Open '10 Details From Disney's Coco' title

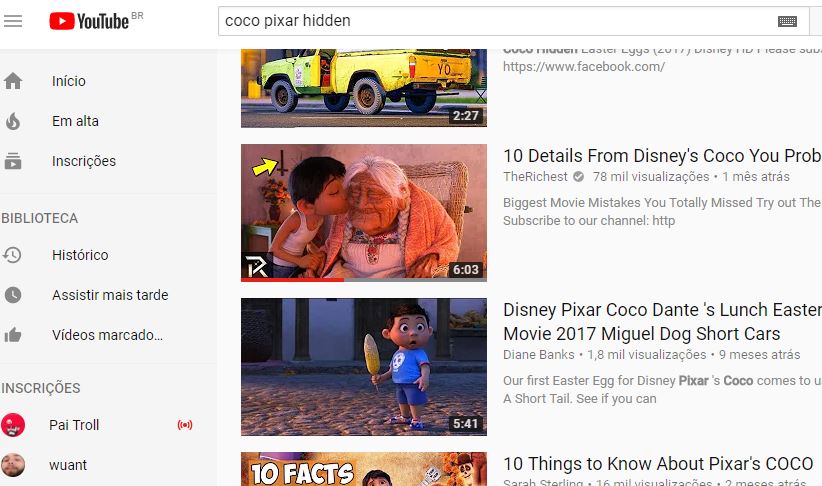coord(662,156)
